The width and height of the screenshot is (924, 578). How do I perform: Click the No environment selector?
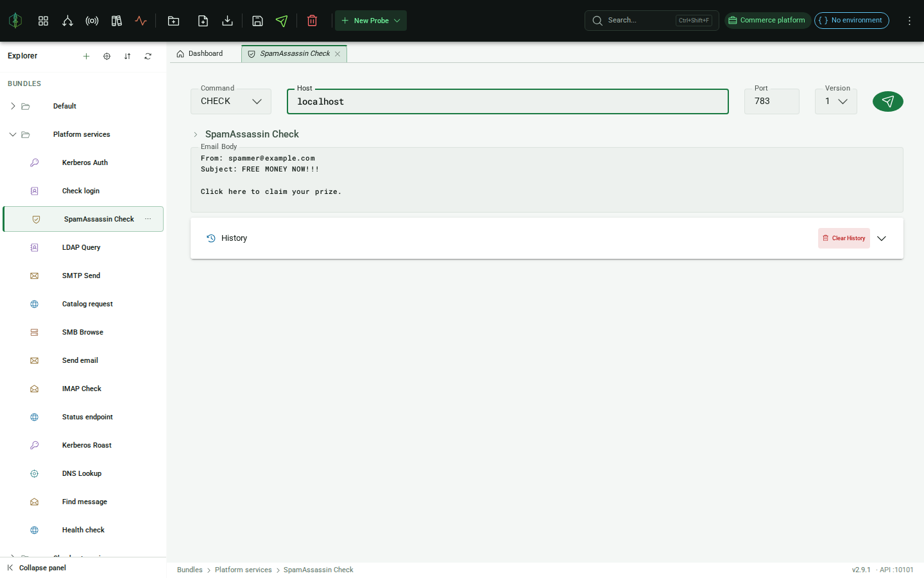[851, 21]
